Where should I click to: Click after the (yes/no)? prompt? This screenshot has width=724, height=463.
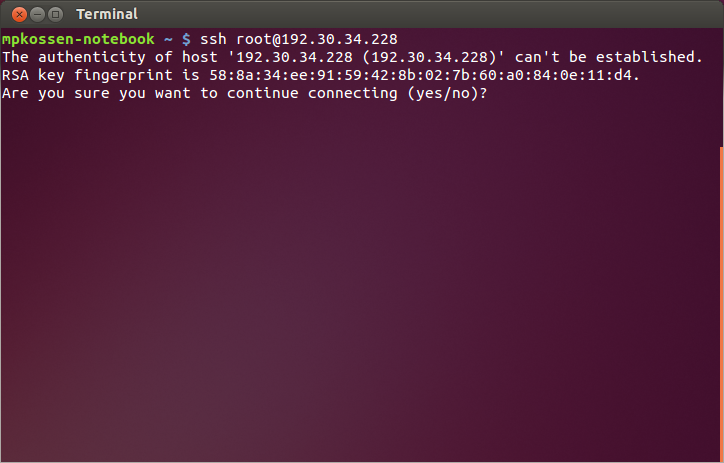point(496,93)
